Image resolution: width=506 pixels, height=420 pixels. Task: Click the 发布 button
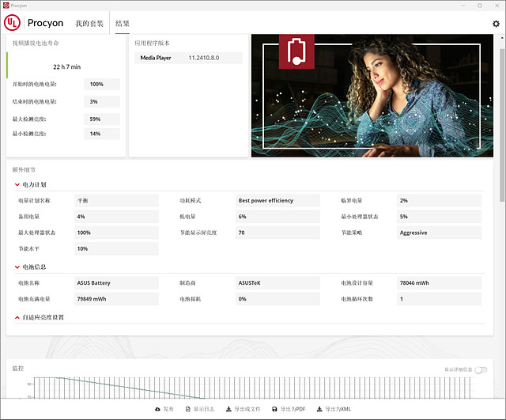pyautogui.click(x=164, y=409)
